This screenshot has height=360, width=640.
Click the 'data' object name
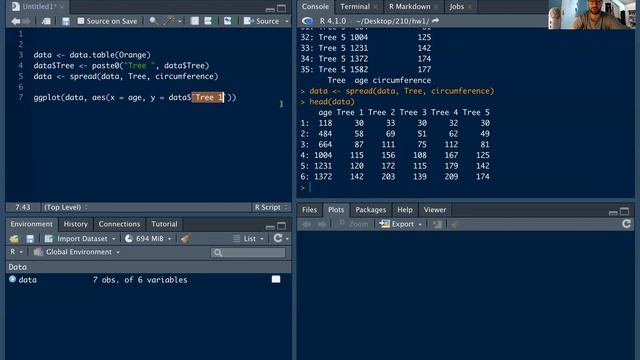coord(28,280)
